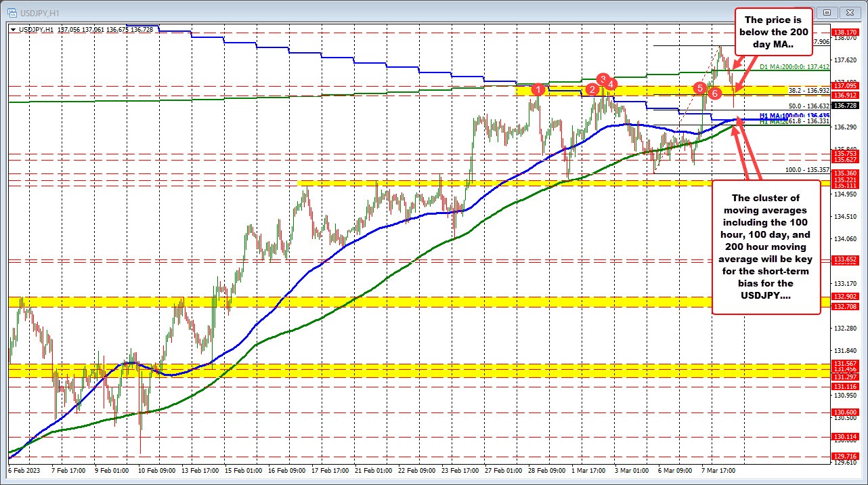
Task: Select the 135.360 red price label
Action: point(844,173)
